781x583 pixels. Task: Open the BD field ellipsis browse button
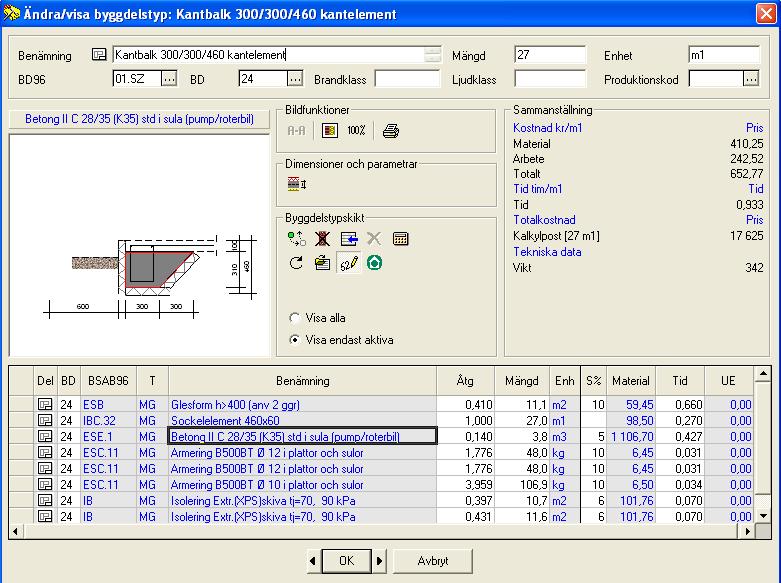tap(295, 79)
